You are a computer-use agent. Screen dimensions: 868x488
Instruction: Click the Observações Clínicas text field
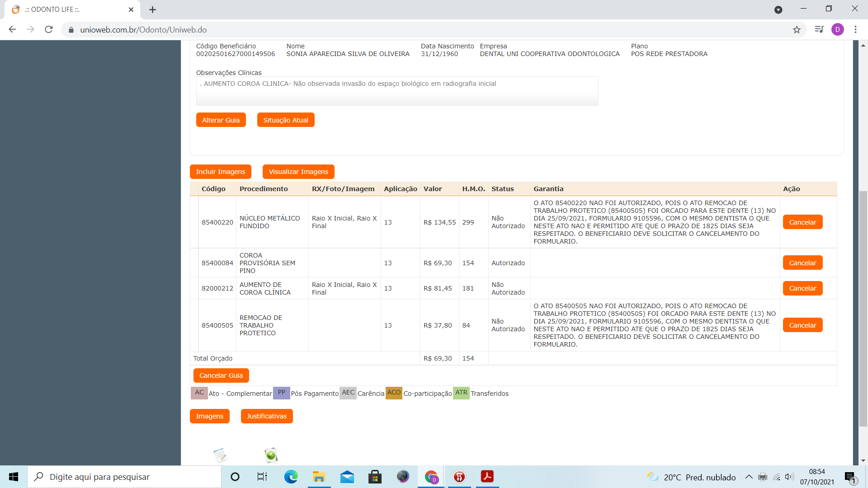click(x=397, y=91)
